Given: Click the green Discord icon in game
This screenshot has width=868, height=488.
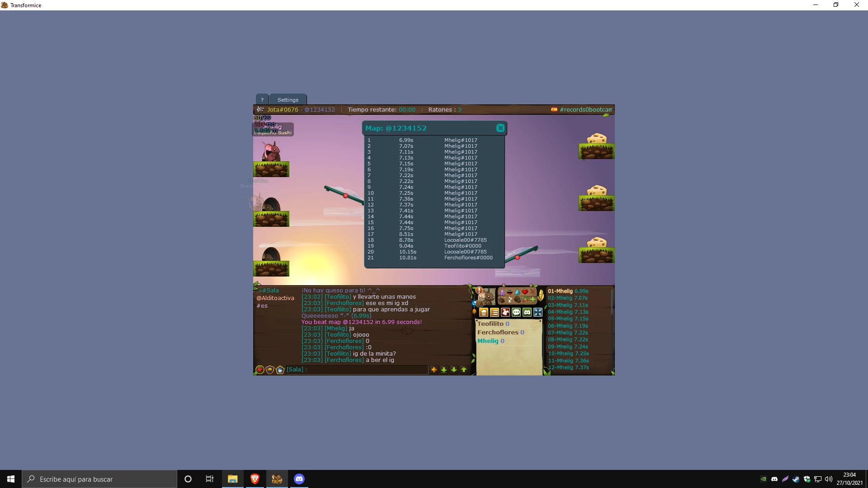Looking at the screenshot, I should click(527, 312).
